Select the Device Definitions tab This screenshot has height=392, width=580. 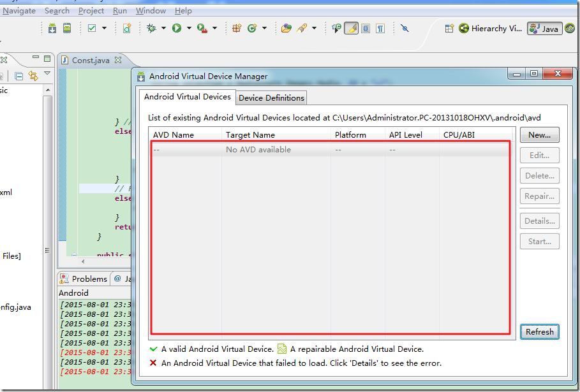click(272, 98)
